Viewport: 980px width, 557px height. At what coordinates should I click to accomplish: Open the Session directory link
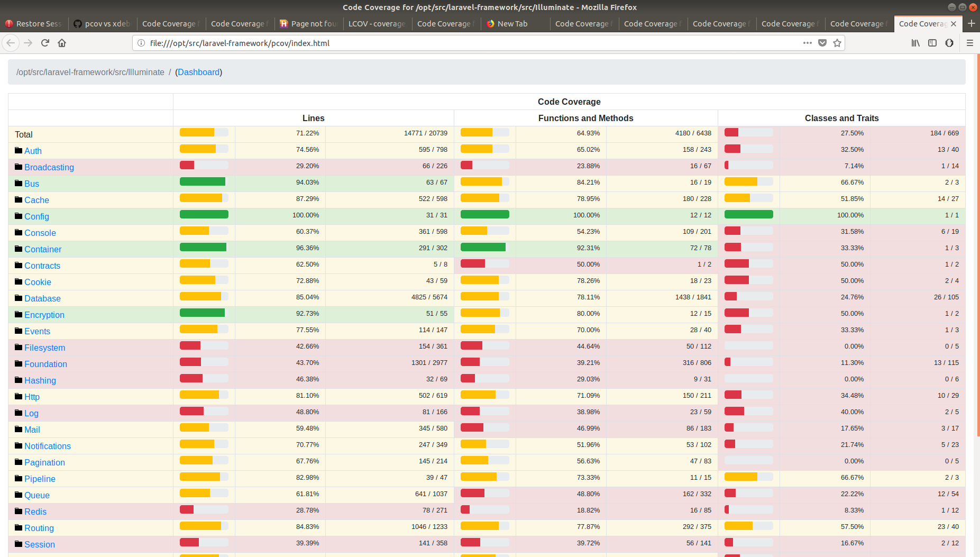pyautogui.click(x=40, y=544)
